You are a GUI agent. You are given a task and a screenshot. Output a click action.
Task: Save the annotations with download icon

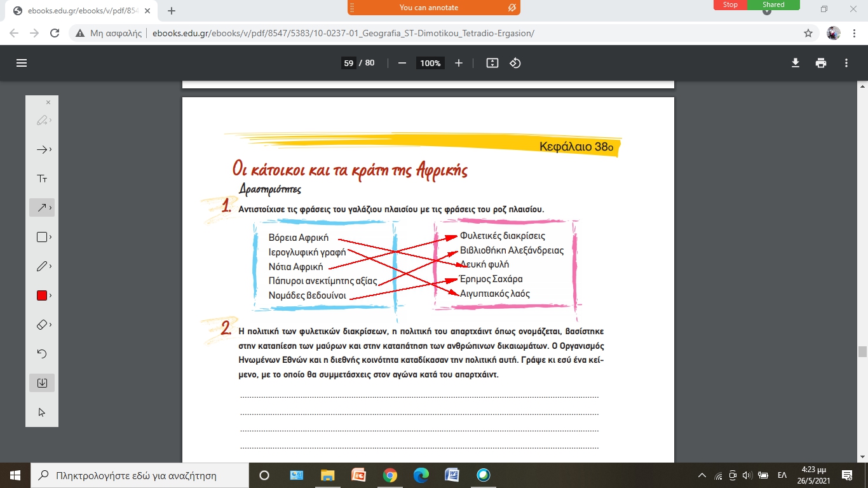42,383
